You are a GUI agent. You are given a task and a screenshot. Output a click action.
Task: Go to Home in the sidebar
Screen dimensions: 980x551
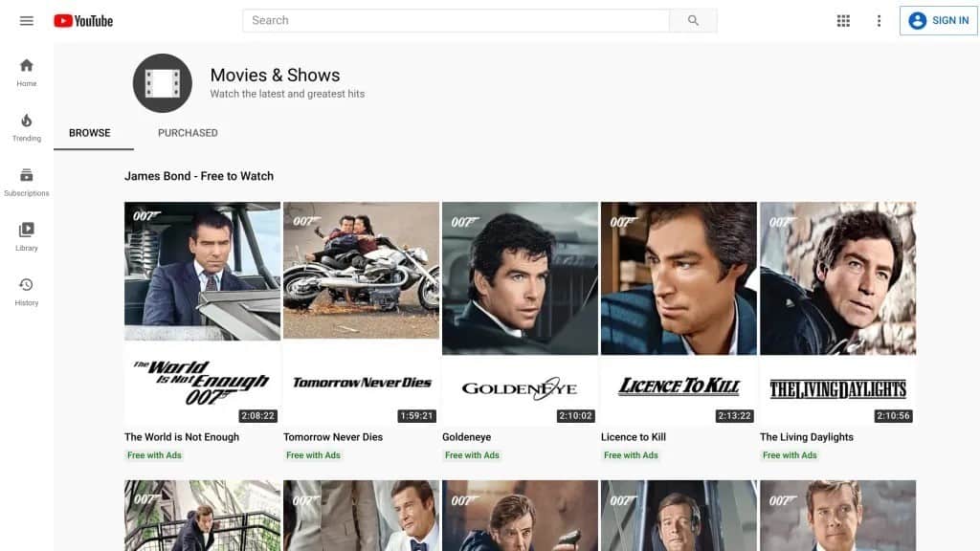click(26, 73)
